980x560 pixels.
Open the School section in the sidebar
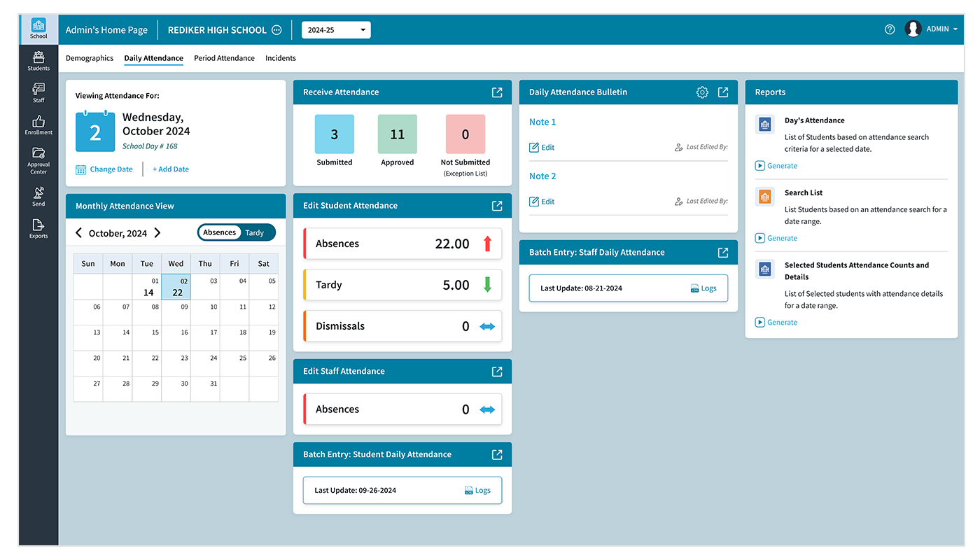38,29
